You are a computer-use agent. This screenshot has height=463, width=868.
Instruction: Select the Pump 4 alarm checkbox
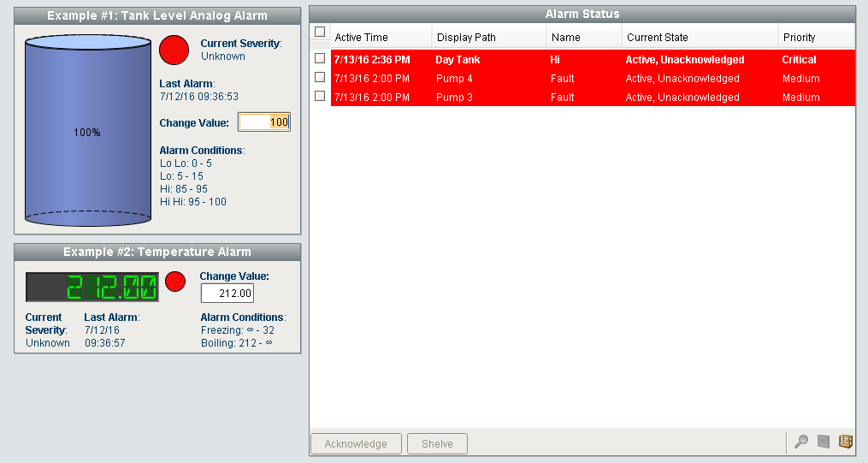coord(320,78)
